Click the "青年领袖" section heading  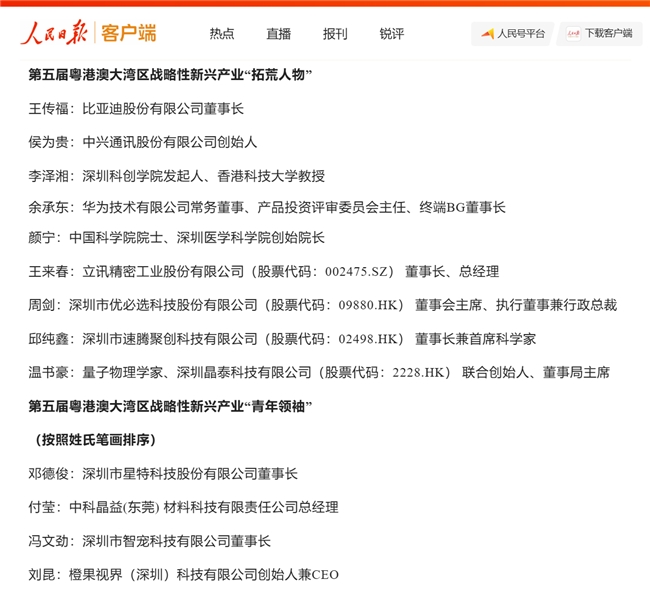point(171,406)
